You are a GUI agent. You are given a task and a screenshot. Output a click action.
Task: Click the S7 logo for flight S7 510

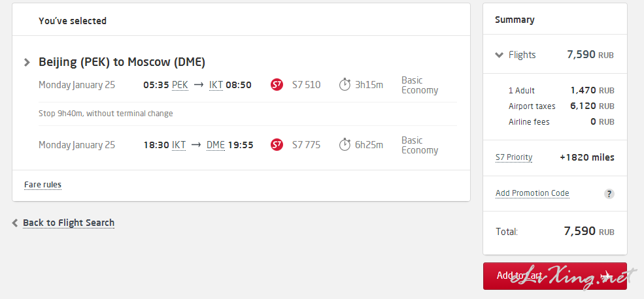click(277, 85)
